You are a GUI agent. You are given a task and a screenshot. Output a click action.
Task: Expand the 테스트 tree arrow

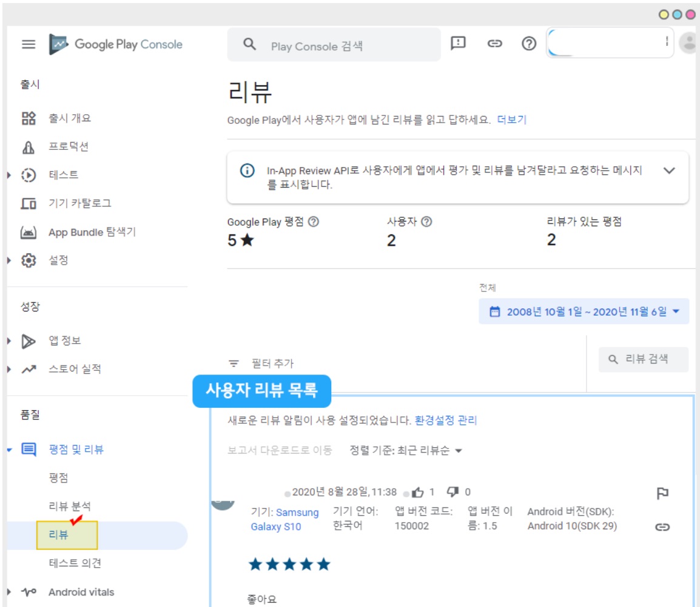click(x=9, y=175)
